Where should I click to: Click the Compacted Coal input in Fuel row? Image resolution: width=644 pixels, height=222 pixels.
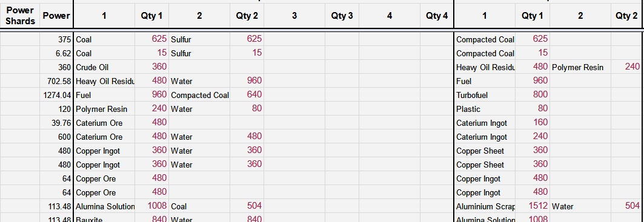tap(199, 95)
